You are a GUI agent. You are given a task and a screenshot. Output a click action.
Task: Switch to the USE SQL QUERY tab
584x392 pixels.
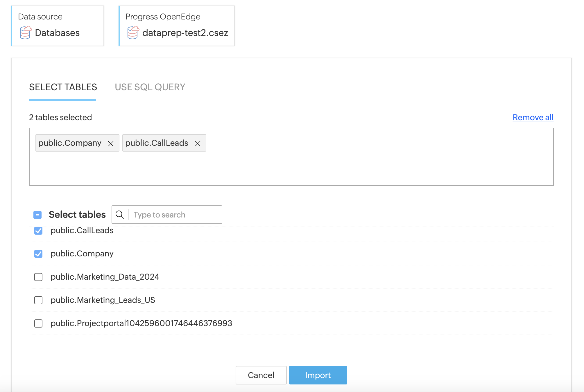(150, 87)
